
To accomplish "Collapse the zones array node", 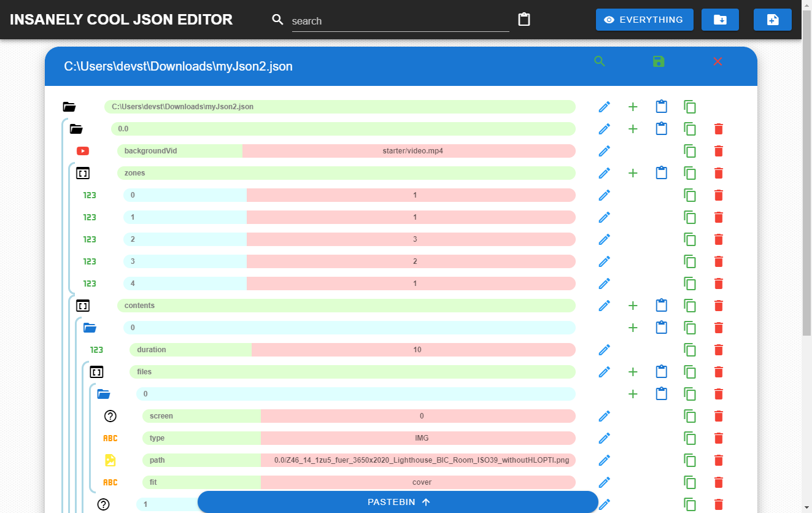I will coord(83,173).
